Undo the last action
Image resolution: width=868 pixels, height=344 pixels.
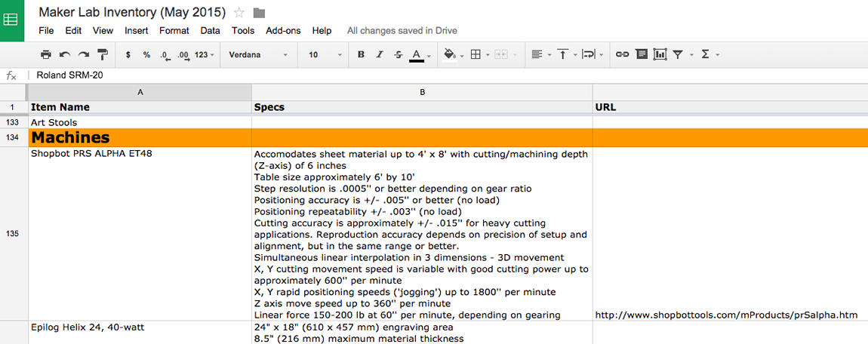65,54
